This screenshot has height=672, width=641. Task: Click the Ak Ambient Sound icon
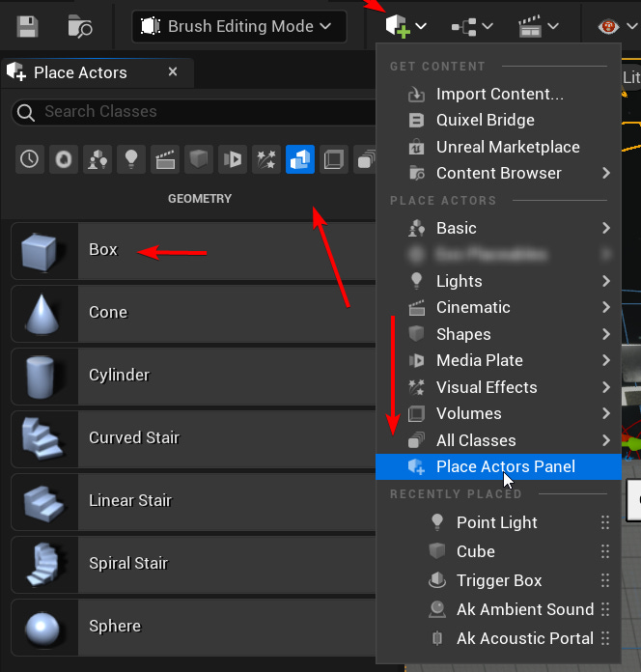tap(437, 609)
